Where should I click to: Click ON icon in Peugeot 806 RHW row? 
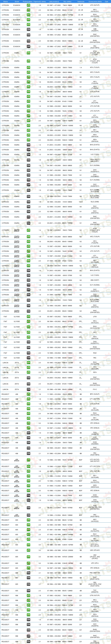[x=28, y=630]
